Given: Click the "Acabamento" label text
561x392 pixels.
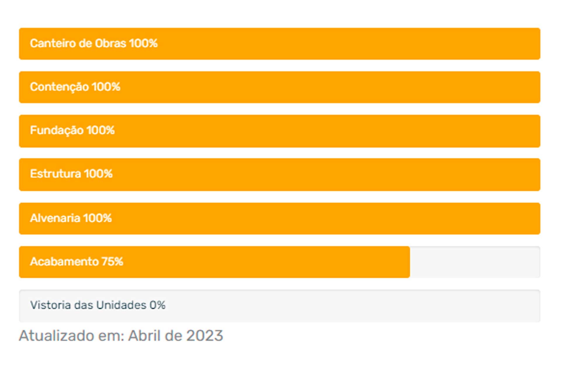Looking at the screenshot, I should [64, 262].
